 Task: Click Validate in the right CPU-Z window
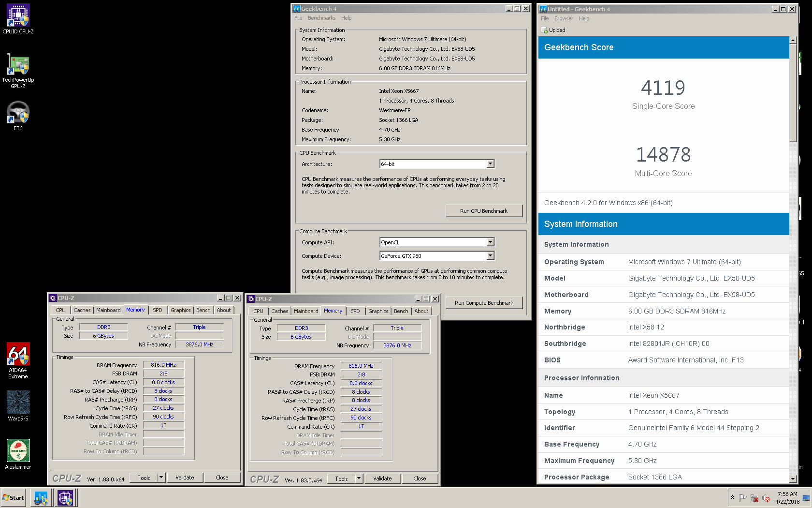tap(382, 478)
